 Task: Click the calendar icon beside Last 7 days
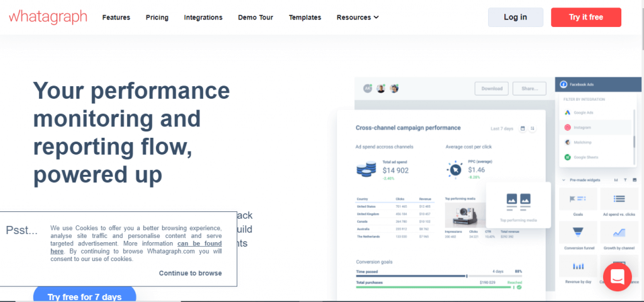click(x=521, y=128)
